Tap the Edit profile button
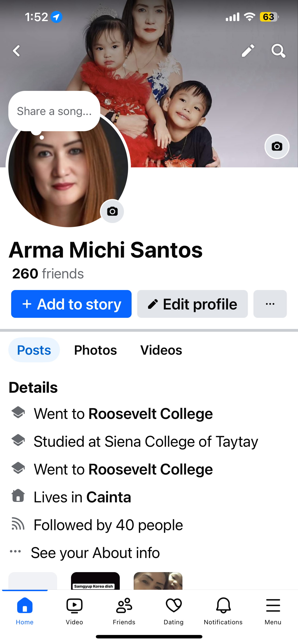298x644 pixels. point(192,304)
